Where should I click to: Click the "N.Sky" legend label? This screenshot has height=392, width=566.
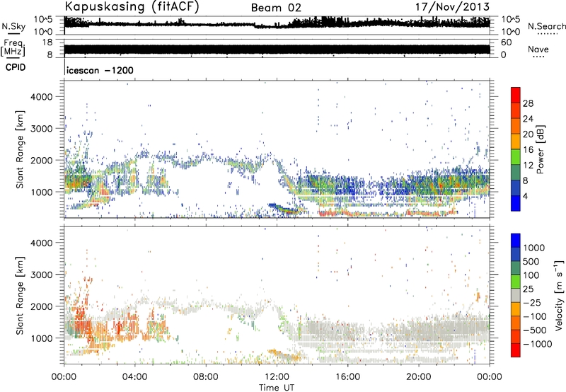click(x=13, y=27)
